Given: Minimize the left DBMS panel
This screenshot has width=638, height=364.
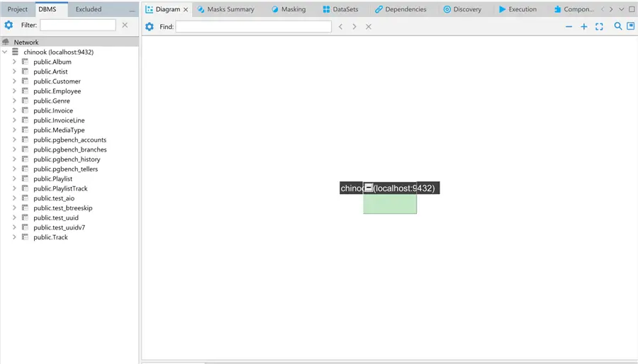Looking at the screenshot, I should point(132,10).
